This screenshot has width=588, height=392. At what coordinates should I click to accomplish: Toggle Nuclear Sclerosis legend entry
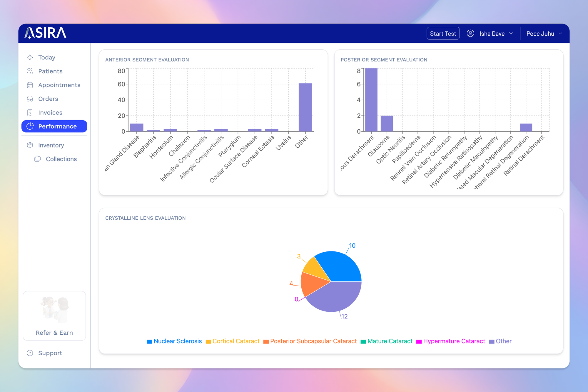point(174,341)
